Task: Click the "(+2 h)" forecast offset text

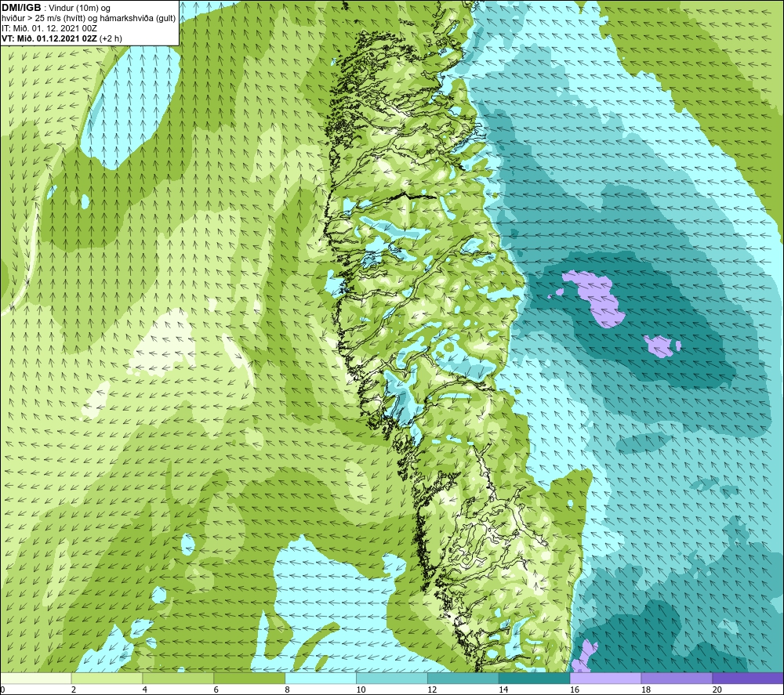Action: pyautogui.click(x=111, y=38)
